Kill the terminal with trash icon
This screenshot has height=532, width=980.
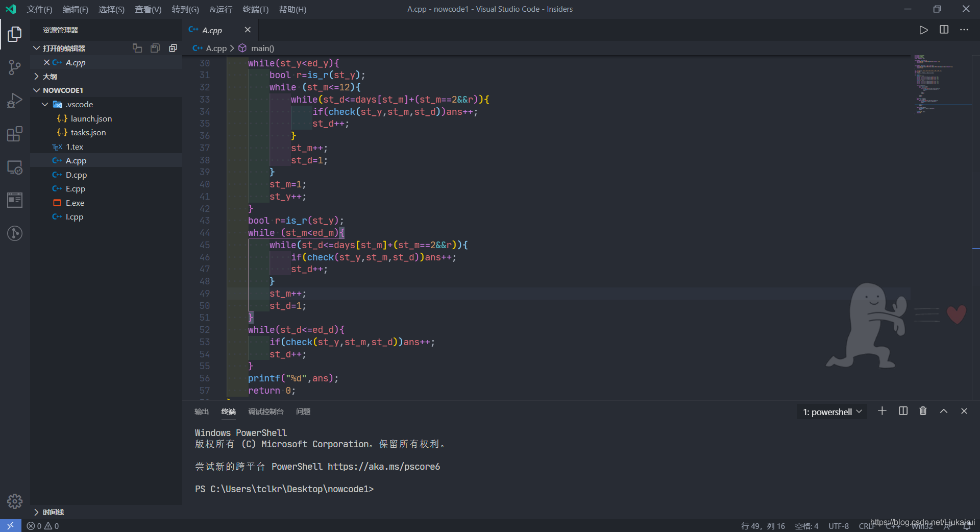click(x=923, y=411)
